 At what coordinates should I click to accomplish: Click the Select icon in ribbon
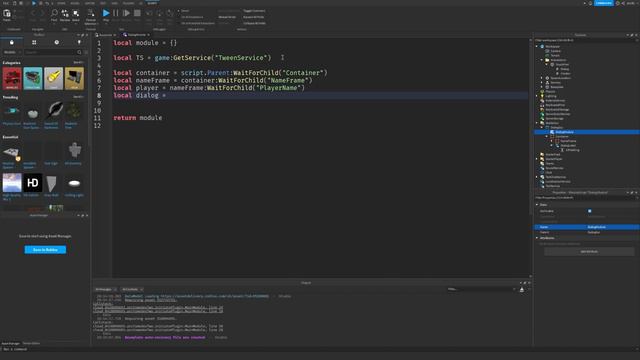tap(76, 13)
